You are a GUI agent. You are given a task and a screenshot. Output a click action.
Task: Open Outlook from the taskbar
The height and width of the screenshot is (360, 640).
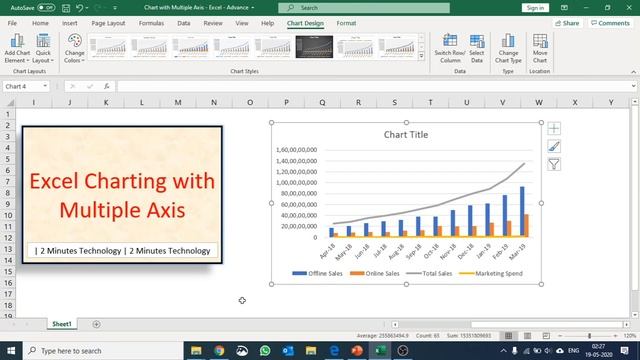click(x=288, y=351)
